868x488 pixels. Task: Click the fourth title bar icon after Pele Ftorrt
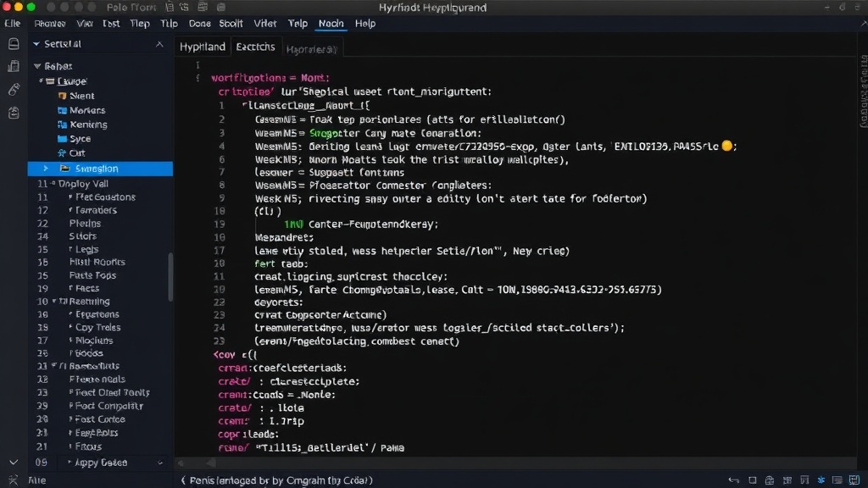pos(221,7)
